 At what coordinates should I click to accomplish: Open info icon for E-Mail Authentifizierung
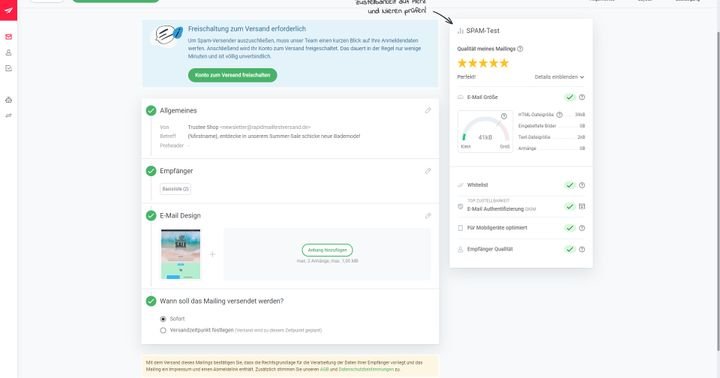click(x=582, y=207)
